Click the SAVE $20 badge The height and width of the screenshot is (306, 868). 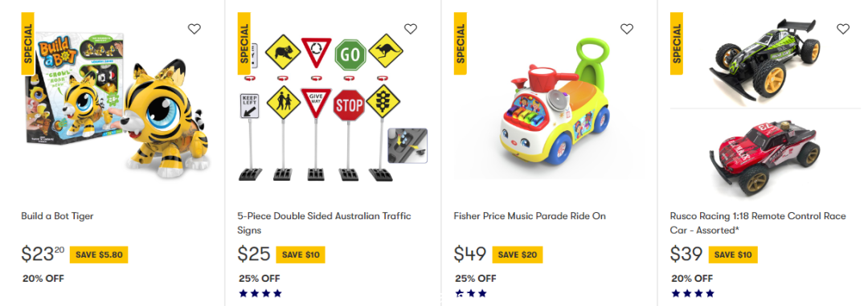[x=518, y=255]
